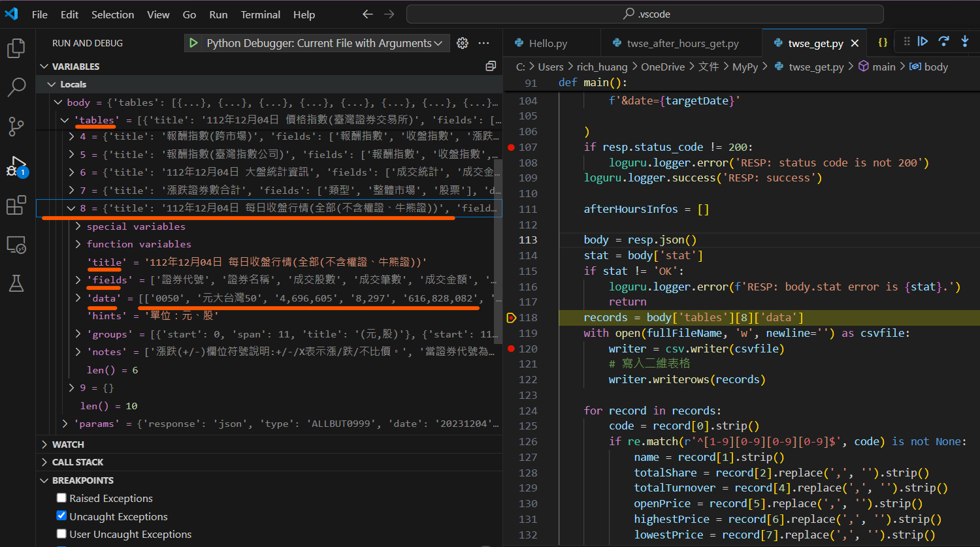The image size is (980, 547).
Task: Collapse all variables with the collapse button
Action: [491, 67]
